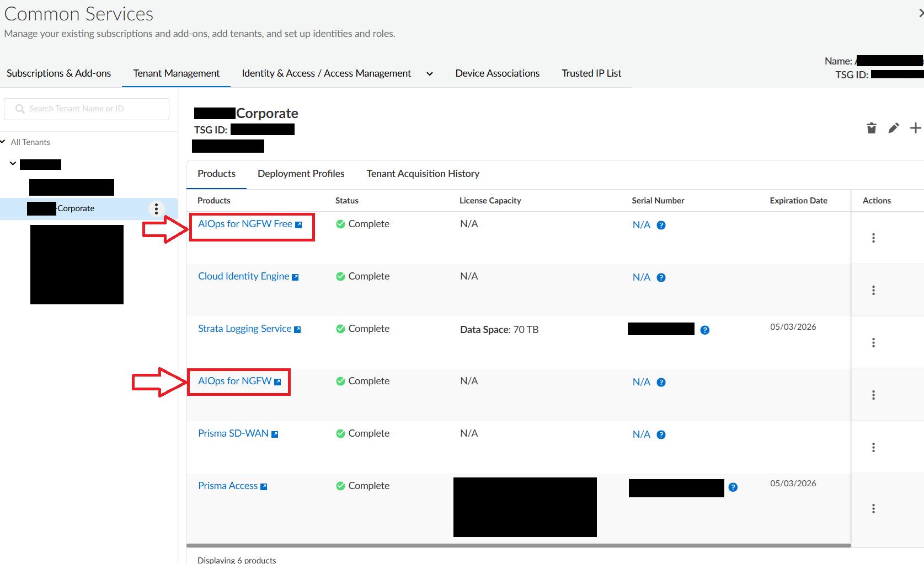Click the Displaying 6 products footer text
This screenshot has width=924, height=564.
point(237,560)
